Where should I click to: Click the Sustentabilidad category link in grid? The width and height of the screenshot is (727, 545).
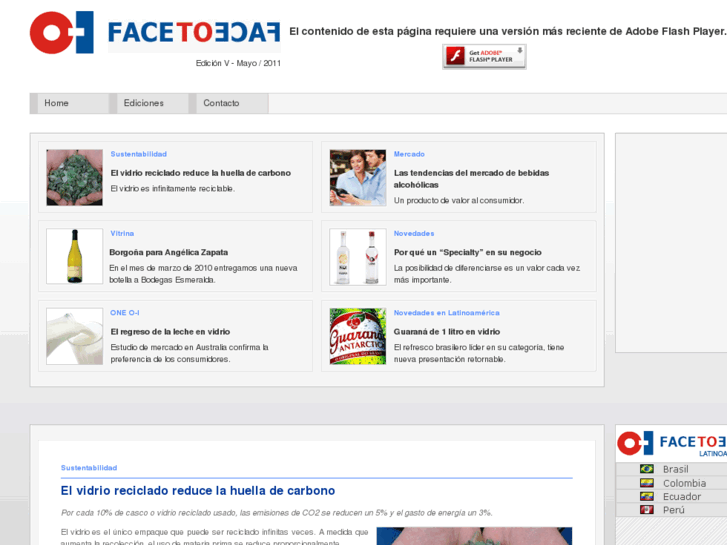(x=139, y=154)
